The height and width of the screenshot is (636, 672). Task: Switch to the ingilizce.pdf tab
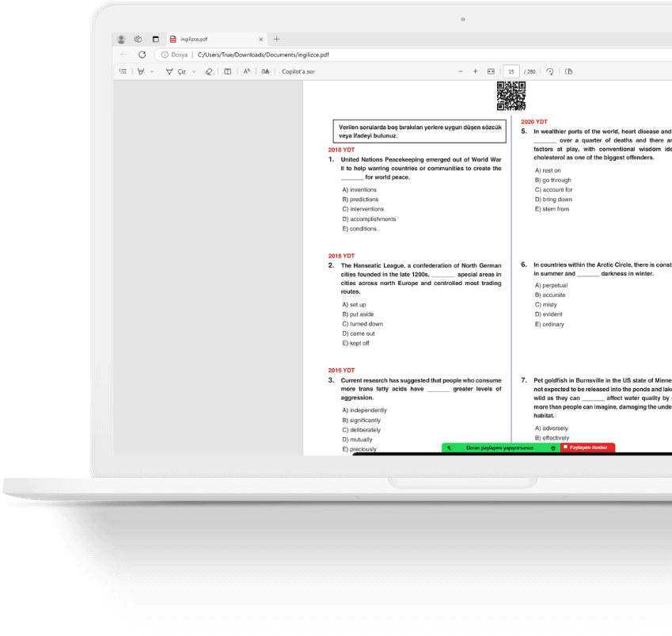[x=216, y=39]
